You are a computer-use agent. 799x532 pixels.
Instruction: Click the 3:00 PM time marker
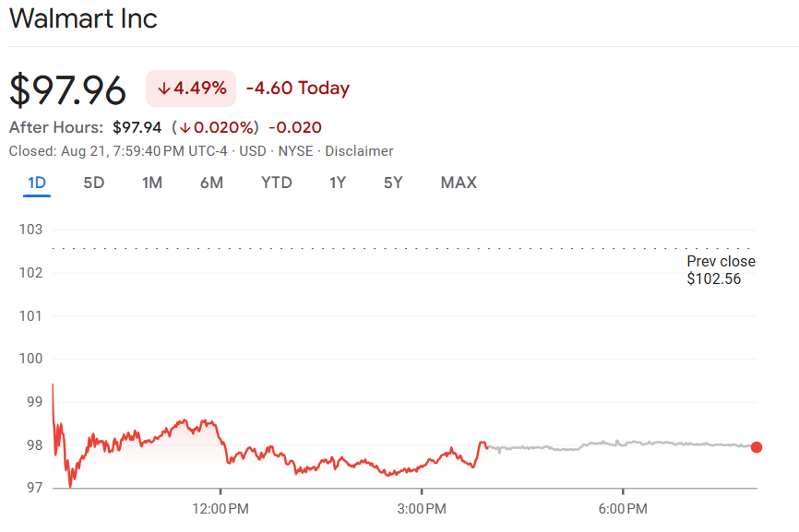[422, 509]
